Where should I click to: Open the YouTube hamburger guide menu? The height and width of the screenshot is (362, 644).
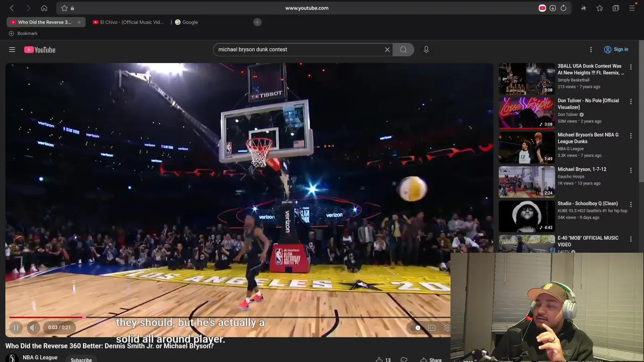pyautogui.click(x=12, y=49)
